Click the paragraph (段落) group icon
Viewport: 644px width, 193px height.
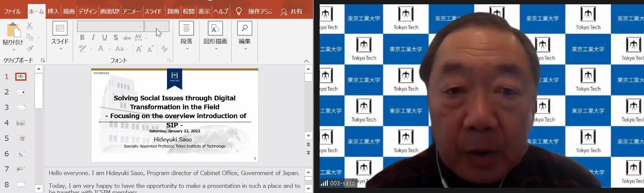(x=186, y=28)
